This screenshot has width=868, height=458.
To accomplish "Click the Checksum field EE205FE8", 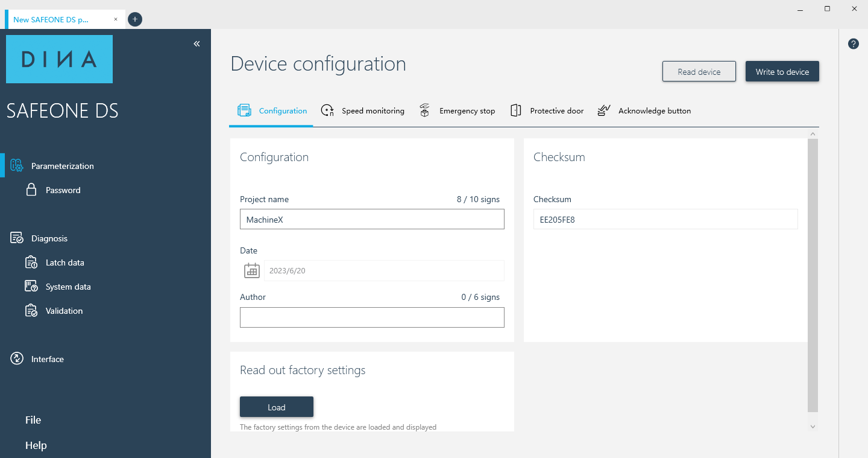I will coord(665,219).
